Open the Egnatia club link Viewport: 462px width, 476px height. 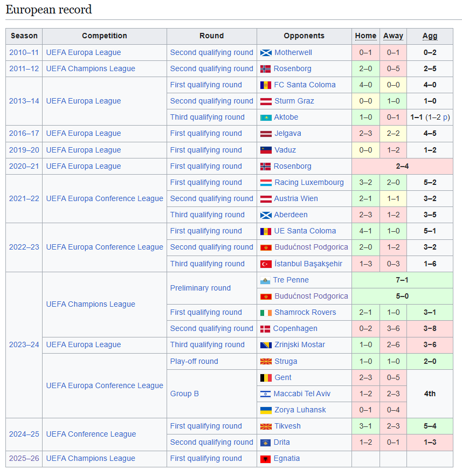pos(287,458)
